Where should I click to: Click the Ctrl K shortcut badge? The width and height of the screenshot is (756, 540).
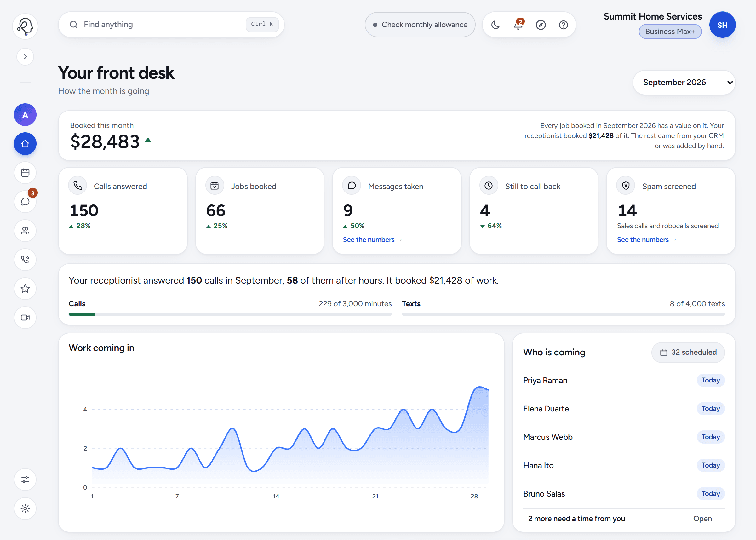262,24
